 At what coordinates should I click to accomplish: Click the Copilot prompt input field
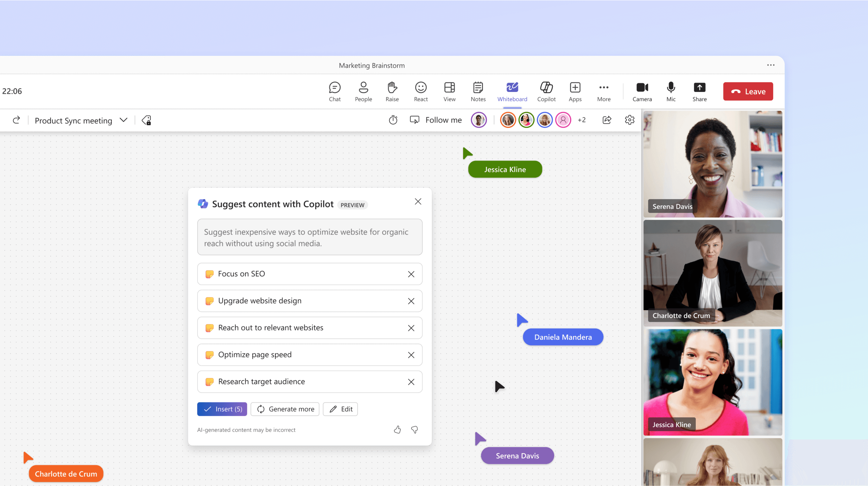(309, 237)
